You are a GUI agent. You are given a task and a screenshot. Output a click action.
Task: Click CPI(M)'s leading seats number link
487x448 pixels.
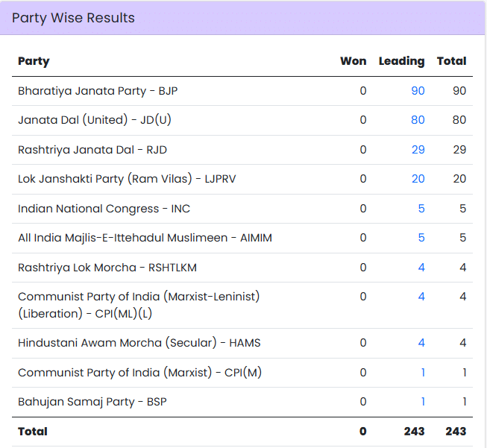pos(422,373)
